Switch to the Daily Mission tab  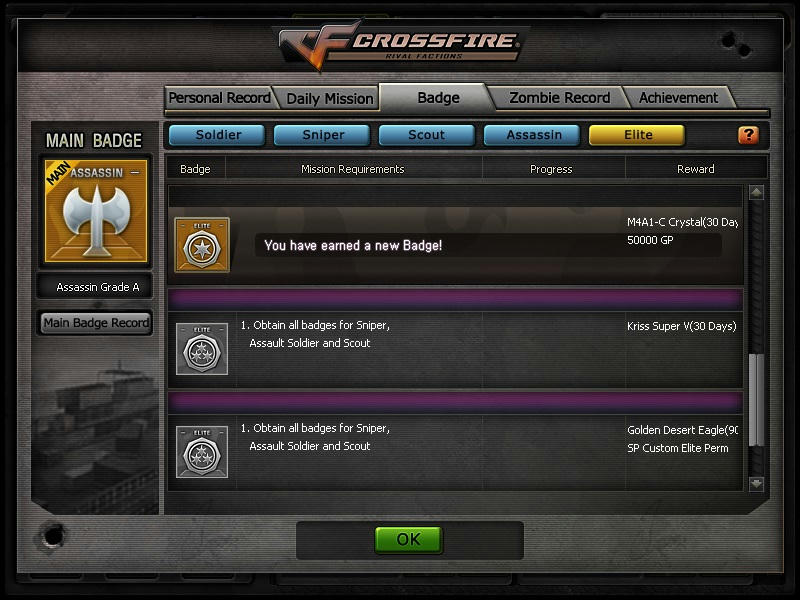[330, 98]
